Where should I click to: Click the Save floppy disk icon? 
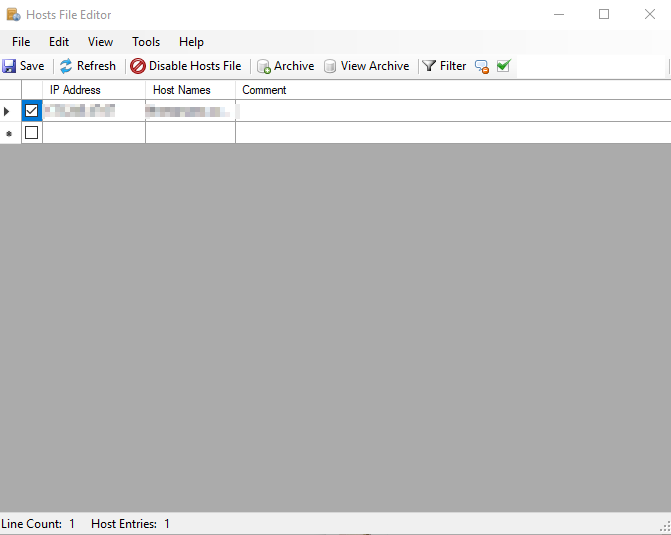pos(9,66)
